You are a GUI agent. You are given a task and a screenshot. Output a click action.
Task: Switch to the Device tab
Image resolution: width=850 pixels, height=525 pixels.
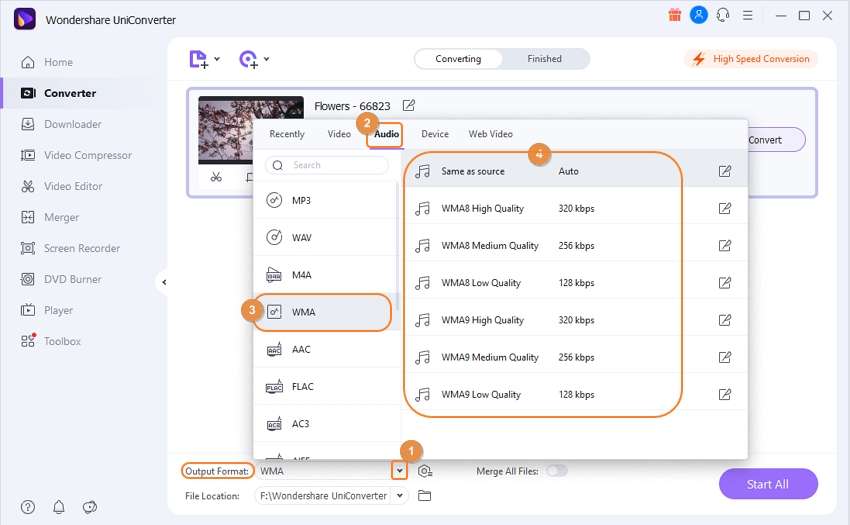click(435, 134)
